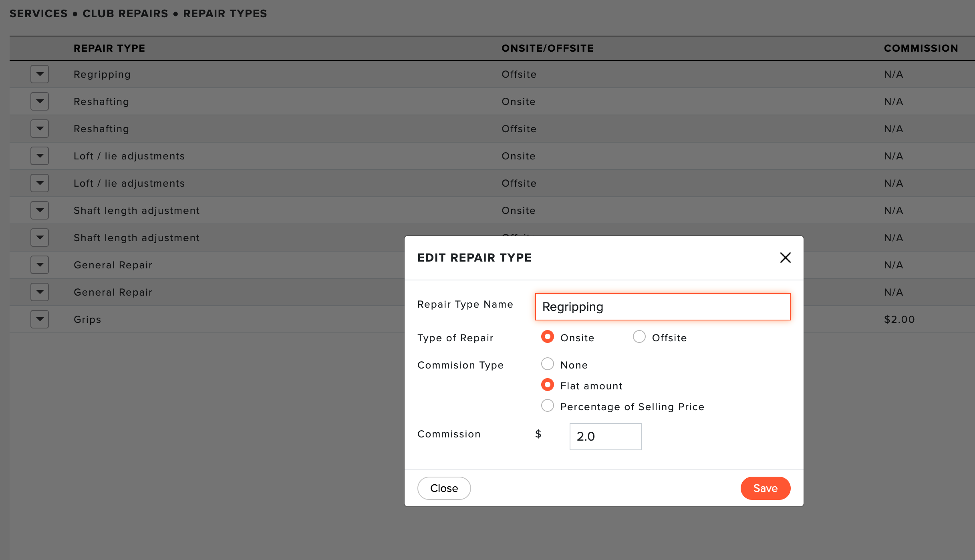Image resolution: width=975 pixels, height=560 pixels.
Task: Choose Flat amount commission type
Action: [x=547, y=385]
